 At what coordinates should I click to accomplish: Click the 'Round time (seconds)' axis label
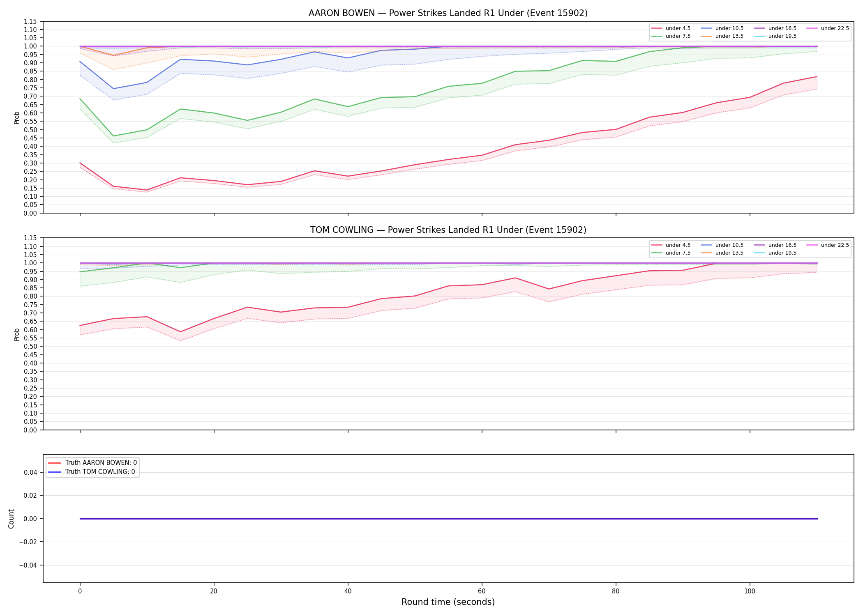(448, 602)
